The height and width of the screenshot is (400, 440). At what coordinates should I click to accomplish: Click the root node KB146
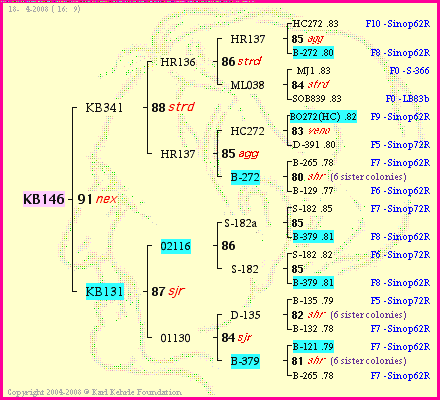[44, 199]
